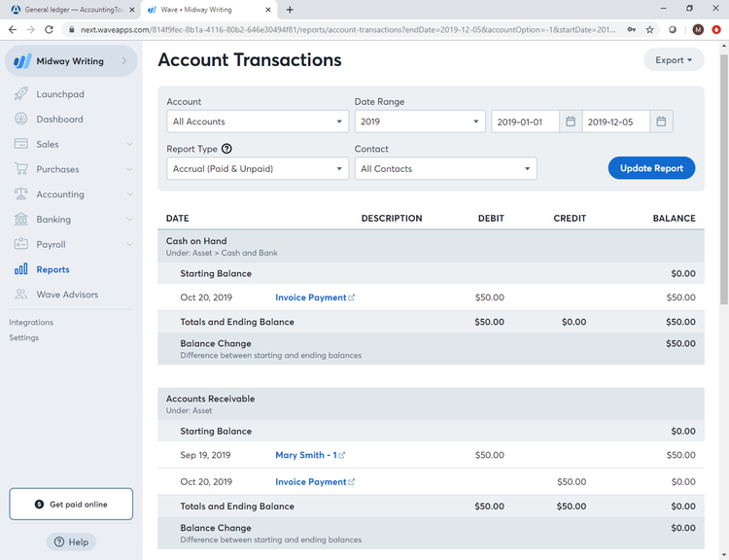
Task: Open the end date calendar picker
Action: point(661,122)
